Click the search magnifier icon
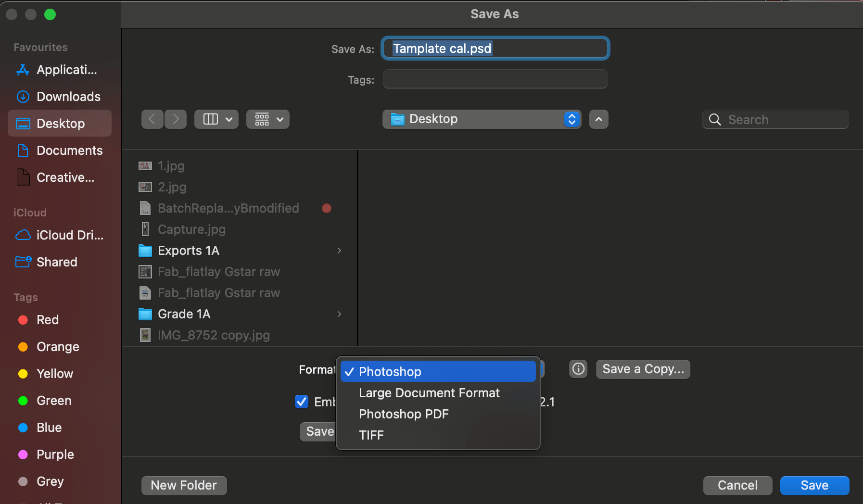The image size is (863, 504). point(714,119)
